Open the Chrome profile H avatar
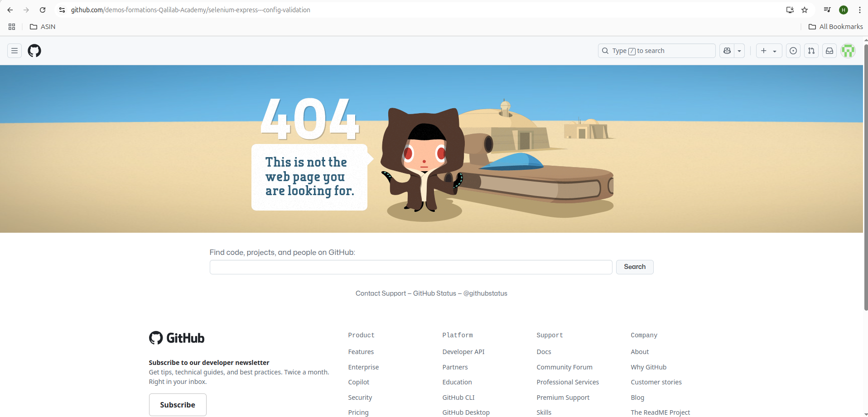This screenshot has width=868, height=417. (x=844, y=10)
